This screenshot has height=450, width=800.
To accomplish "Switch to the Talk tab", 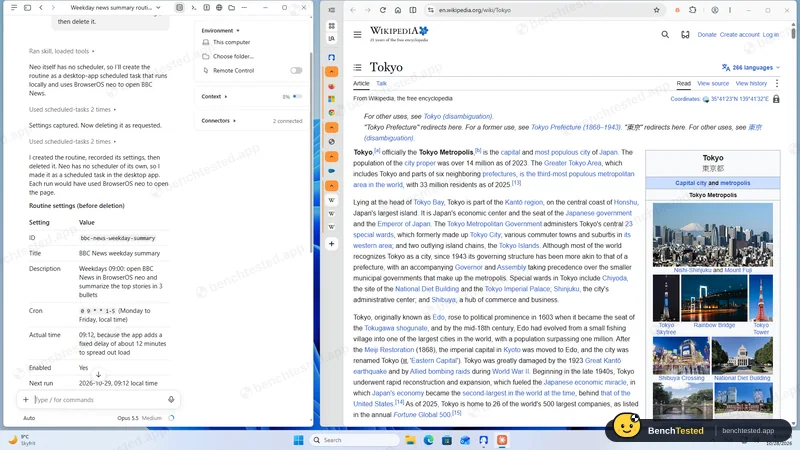I will tap(382, 83).
